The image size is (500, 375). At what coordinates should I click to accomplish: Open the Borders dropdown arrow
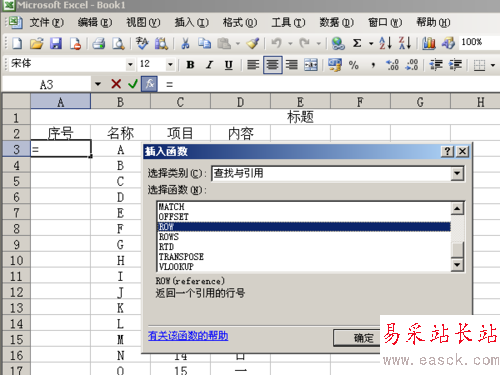pyautogui.click(x=492, y=65)
